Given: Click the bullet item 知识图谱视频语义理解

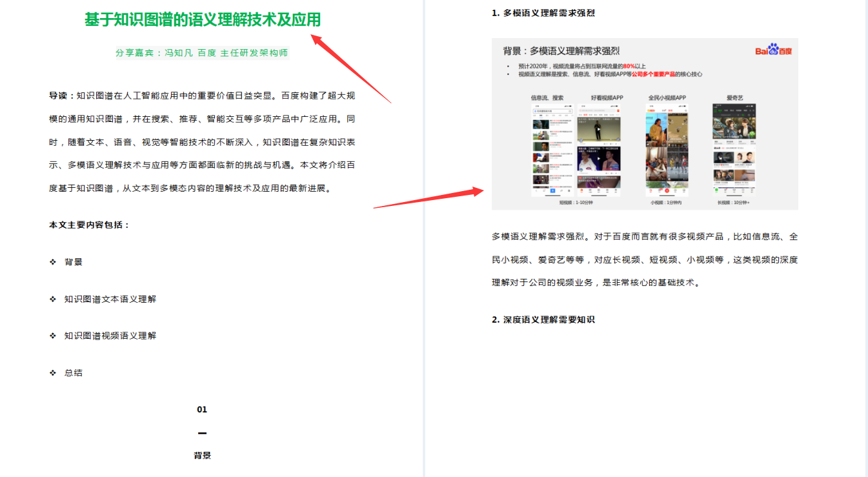Looking at the screenshot, I should (x=110, y=336).
